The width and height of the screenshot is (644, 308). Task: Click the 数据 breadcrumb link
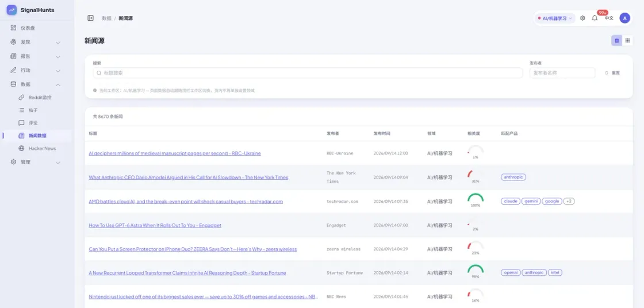[106, 18]
